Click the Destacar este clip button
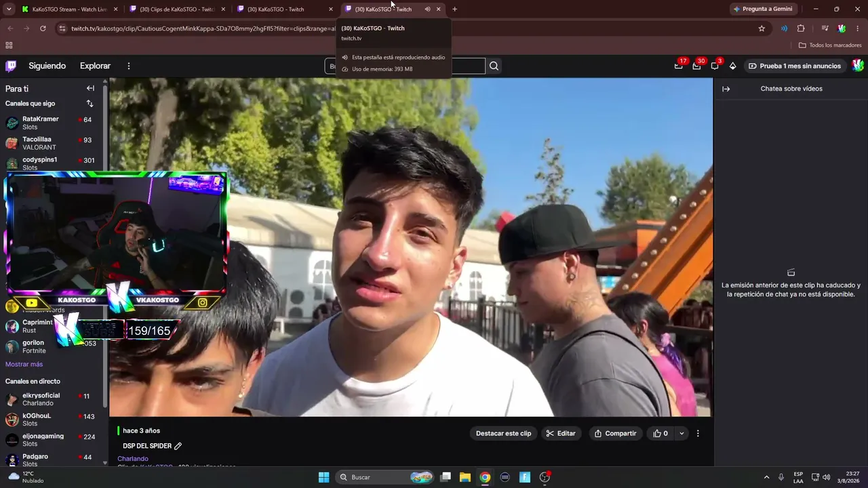Screen dimensions: 868x488 coord(503,433)
